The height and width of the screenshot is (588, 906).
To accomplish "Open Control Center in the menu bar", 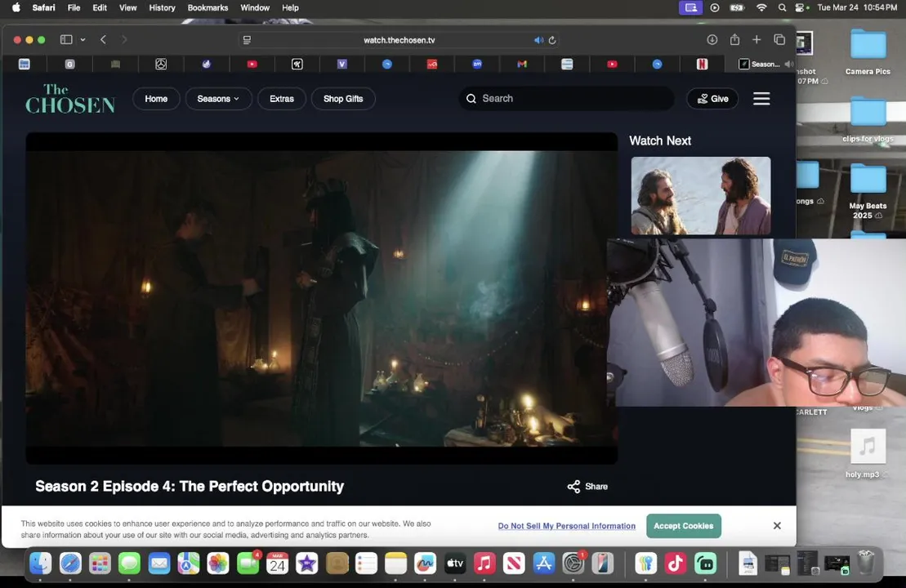I will click(801, 7).
